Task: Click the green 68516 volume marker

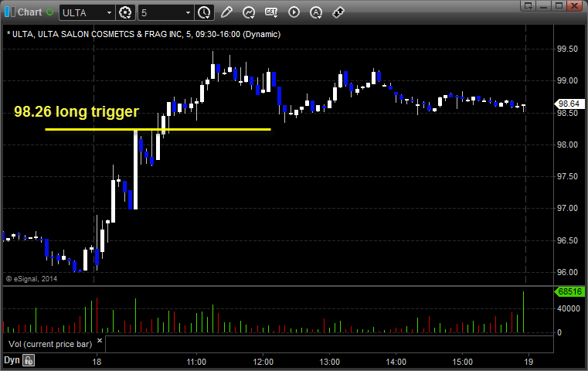Action: [x=569, y=291]
